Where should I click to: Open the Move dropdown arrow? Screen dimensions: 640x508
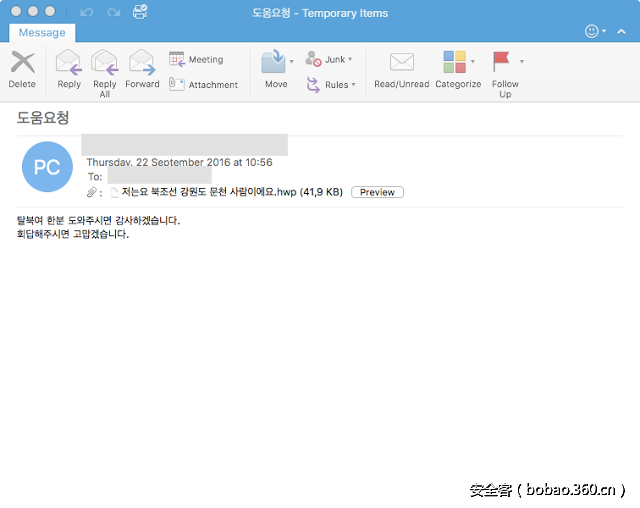292,62
